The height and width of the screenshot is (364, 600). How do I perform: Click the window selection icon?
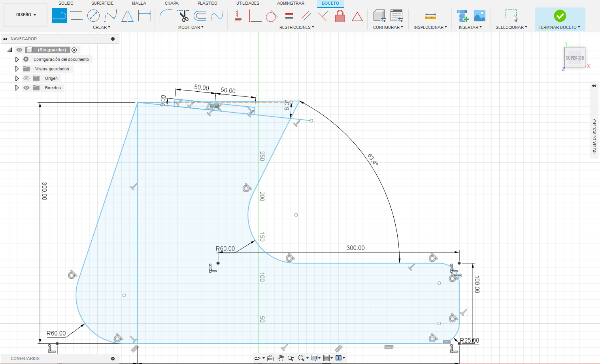pos(511,16)
